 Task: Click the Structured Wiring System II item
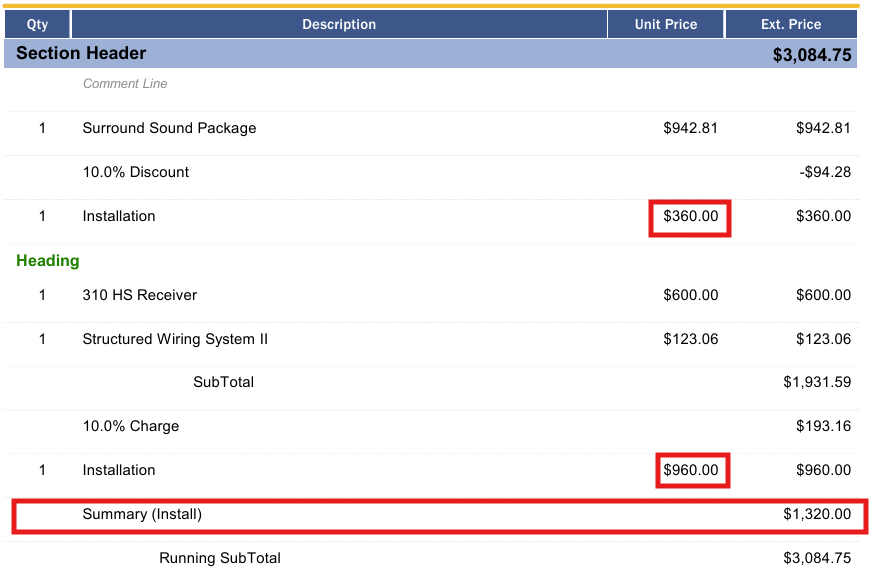(x=175, y=339)
